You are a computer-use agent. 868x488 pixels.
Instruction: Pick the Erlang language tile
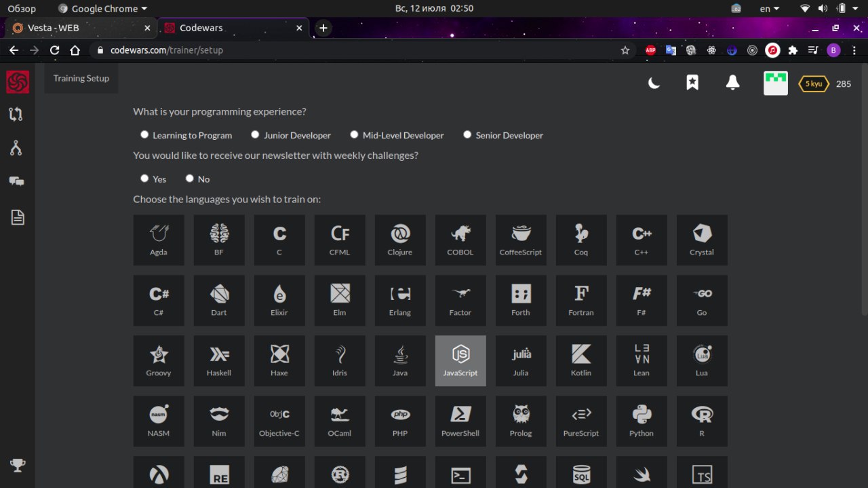click(400, 301)
